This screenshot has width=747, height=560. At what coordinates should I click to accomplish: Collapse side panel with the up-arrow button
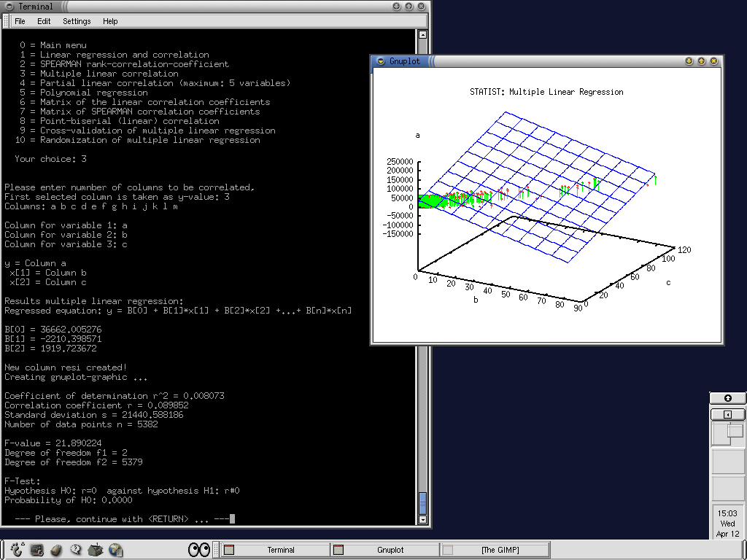[727, 398]
